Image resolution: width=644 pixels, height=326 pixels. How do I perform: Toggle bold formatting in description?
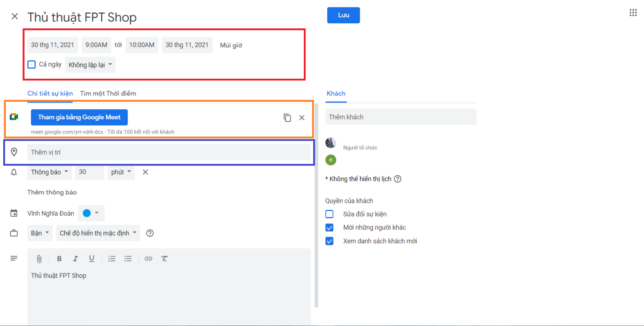pyautogui.click(x=59, y=259)
